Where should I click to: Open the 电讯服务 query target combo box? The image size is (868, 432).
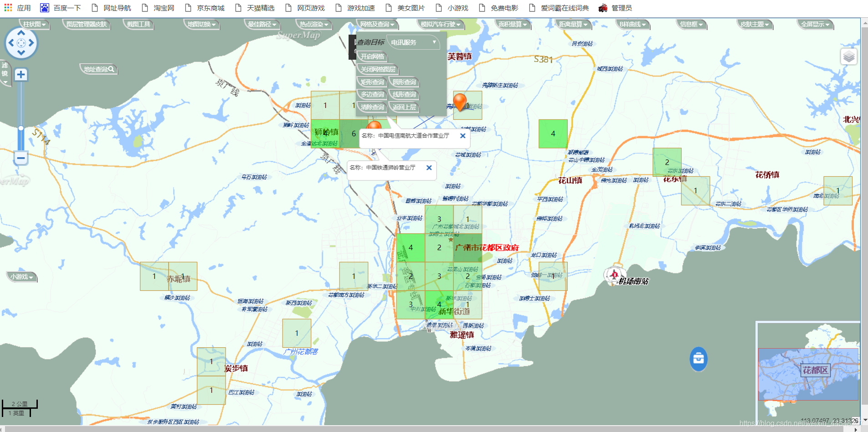413,42
